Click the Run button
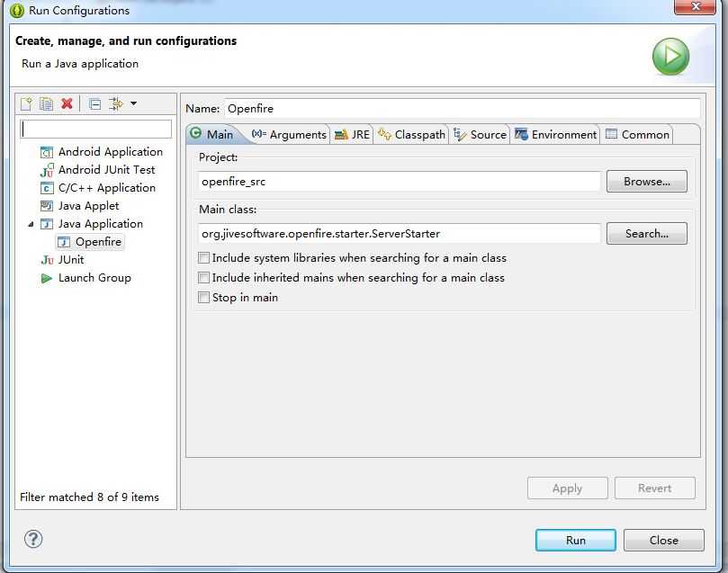728x573 pixels. point(576,541)
